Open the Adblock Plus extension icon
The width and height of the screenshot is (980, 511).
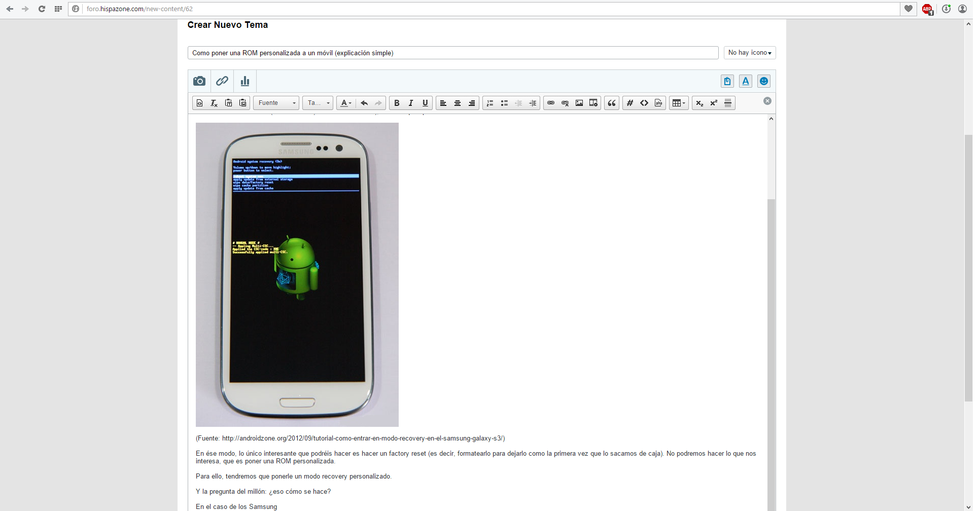[927, 9]
